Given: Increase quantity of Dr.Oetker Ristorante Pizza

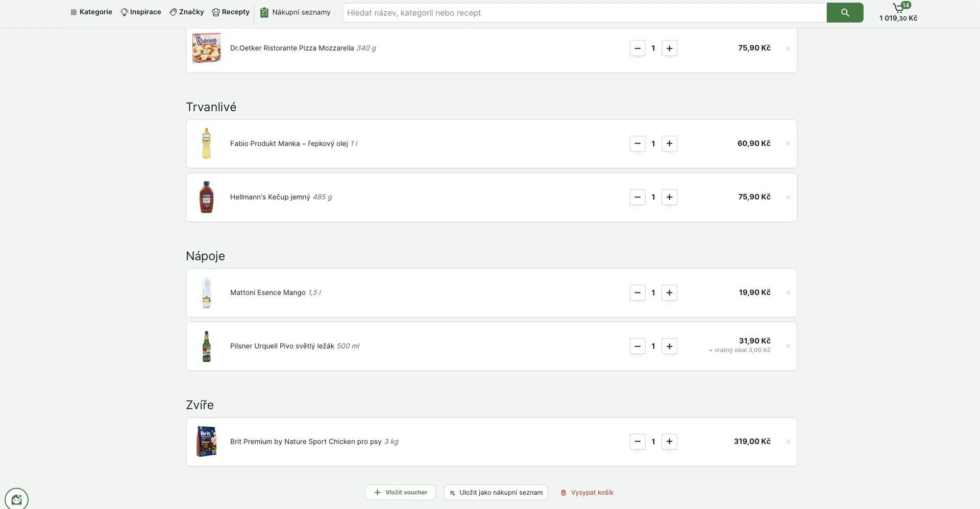Looking at the screenshot, I should [670, 49].
